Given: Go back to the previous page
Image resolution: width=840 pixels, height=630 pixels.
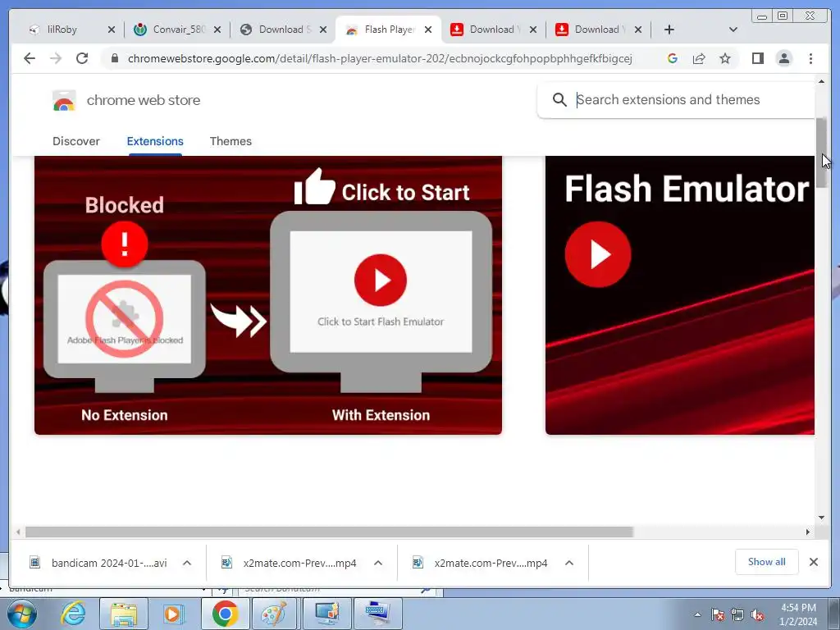Looking at the screenshot, I should (x=30, y=58).
